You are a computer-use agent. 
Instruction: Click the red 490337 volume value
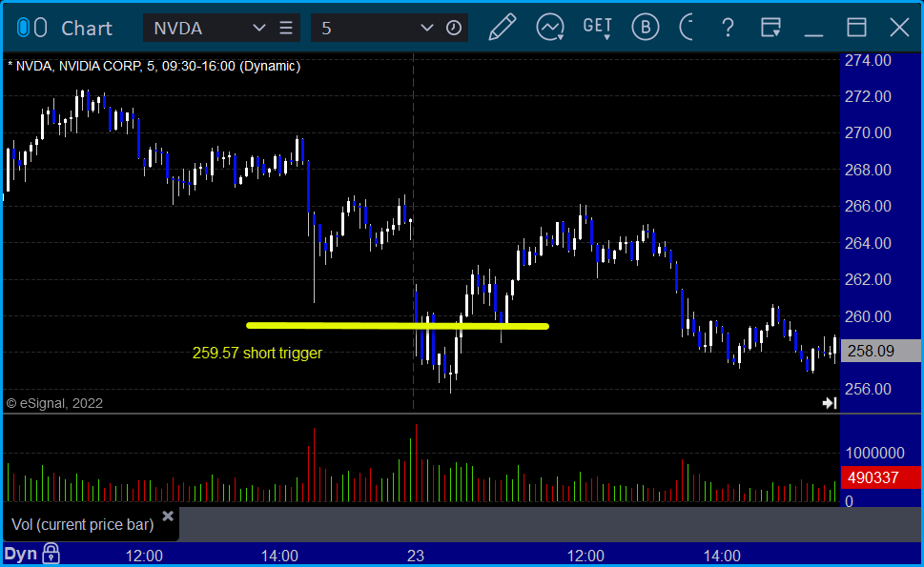pos(880,477)
